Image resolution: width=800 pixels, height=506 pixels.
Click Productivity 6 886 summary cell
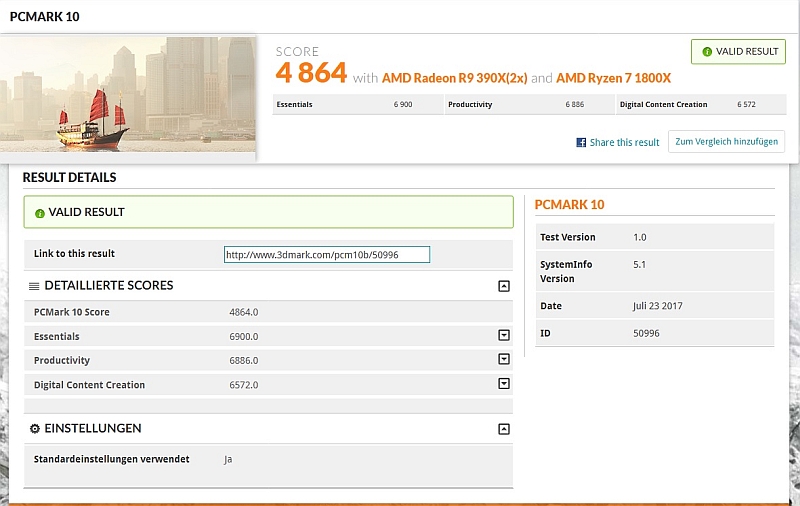530,104
